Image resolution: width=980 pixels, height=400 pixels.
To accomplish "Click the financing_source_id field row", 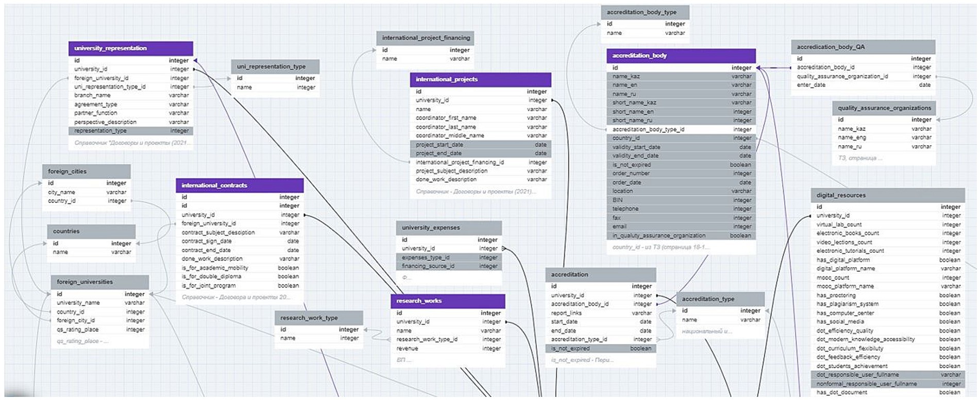I will pyautogui.click(x=449, y=267).
